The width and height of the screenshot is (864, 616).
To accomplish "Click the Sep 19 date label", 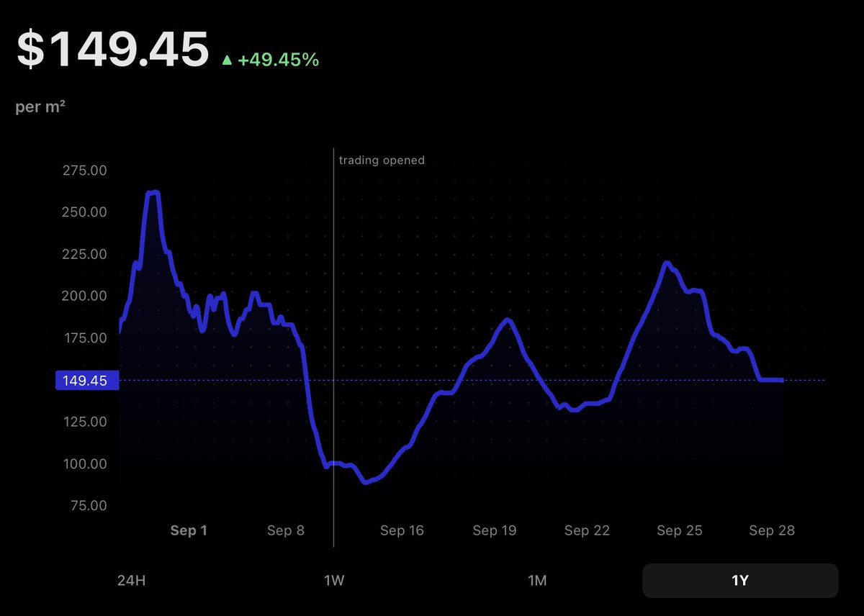I will pyautogui.click(x=495, y=530).
